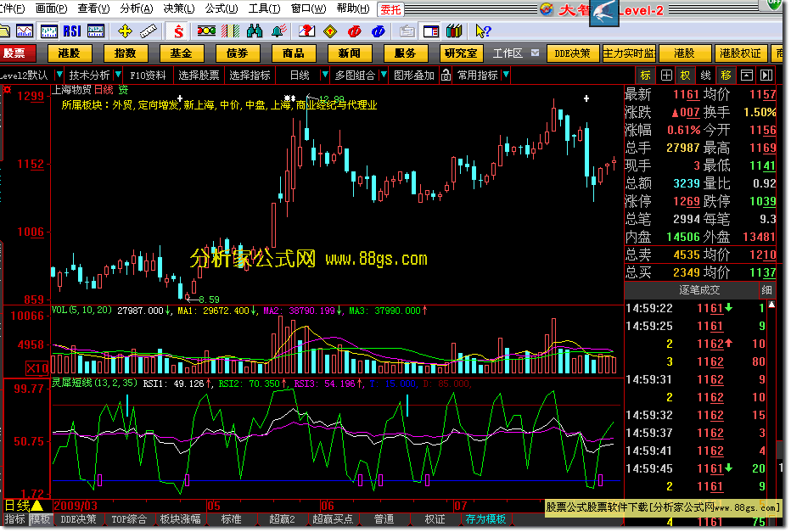Open the 研究室 button
The image size is (791, 532).
[461, 53]
